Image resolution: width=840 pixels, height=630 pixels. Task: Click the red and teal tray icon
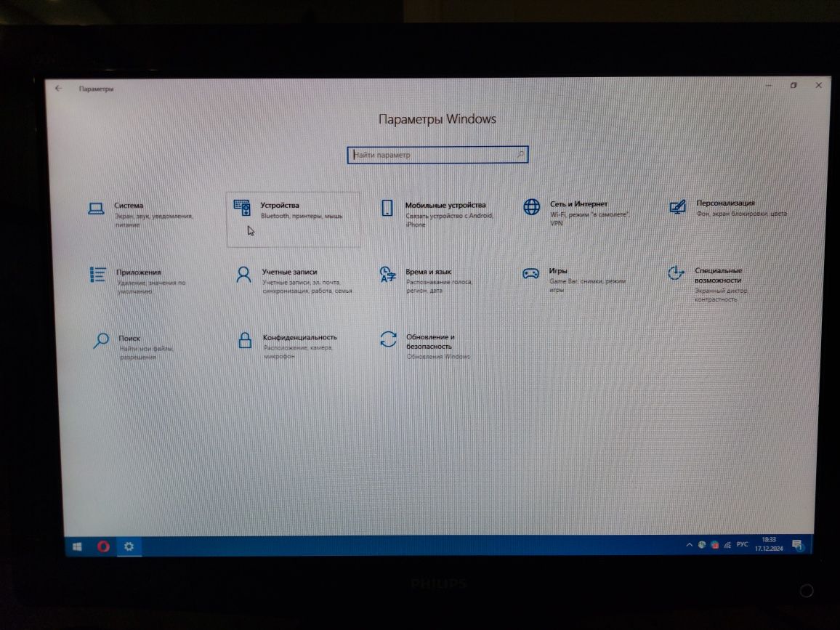[x=714, y=545]
